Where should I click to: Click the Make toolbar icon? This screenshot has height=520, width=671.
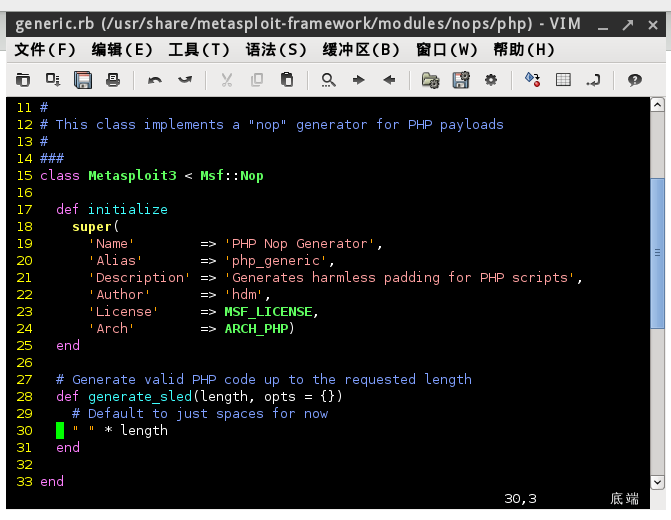click(532, 80)
